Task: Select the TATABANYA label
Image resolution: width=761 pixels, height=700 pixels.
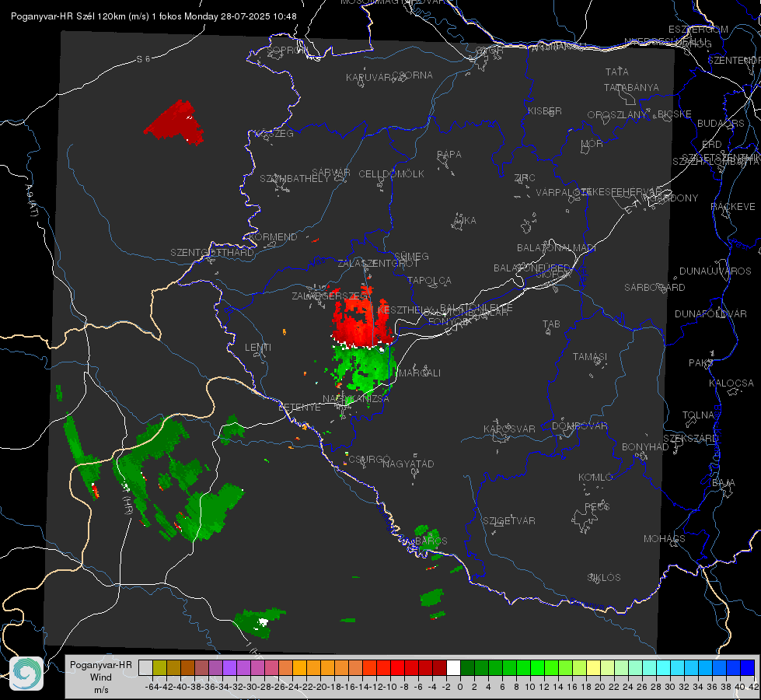Action: [631, 87]
